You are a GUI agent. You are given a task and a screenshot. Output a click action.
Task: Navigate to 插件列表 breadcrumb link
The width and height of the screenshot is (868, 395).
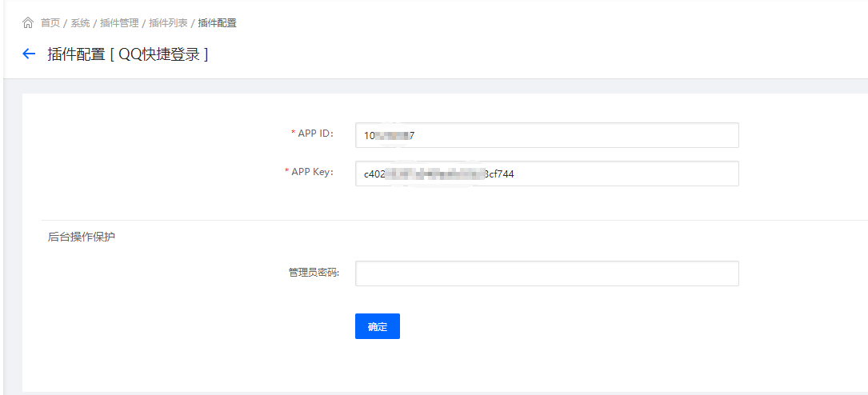click(x=168, y=22)
